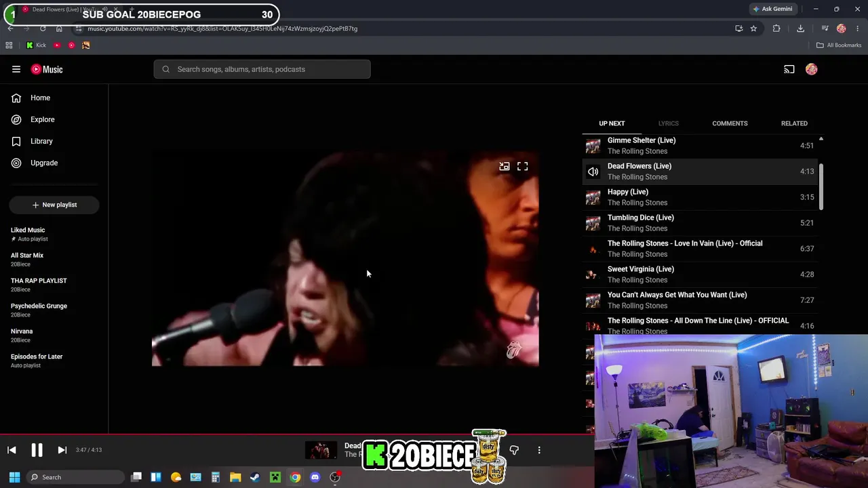This screenshot has height=488, width=868.
Task: Open the Chrome apps grid in bookmarks bar
Action: (9, 45)
